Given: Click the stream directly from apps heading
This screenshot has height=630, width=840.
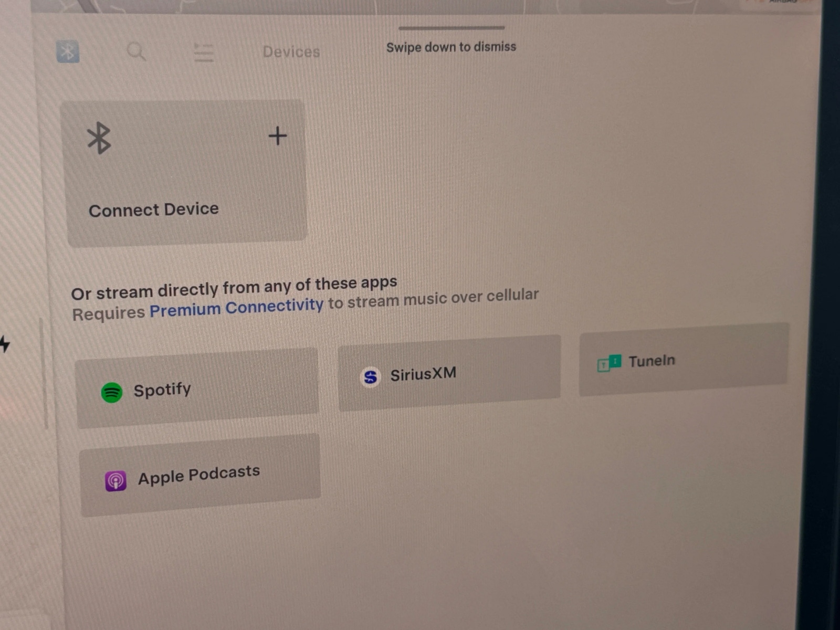Looking at the screenshot, I should pos(234,288).
